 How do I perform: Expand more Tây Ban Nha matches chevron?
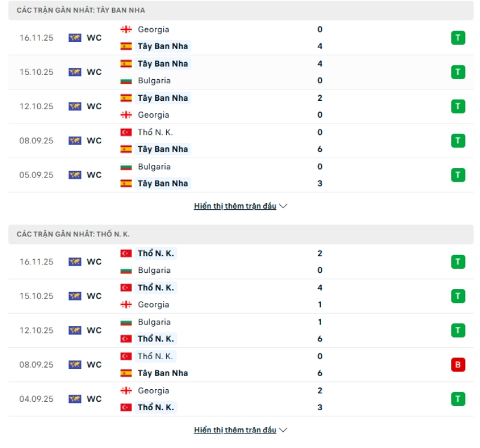click(284, 206)
